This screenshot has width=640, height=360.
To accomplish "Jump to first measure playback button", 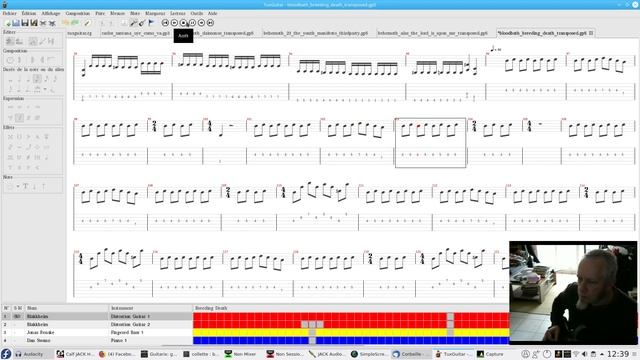I will click(x=165, y=23).
